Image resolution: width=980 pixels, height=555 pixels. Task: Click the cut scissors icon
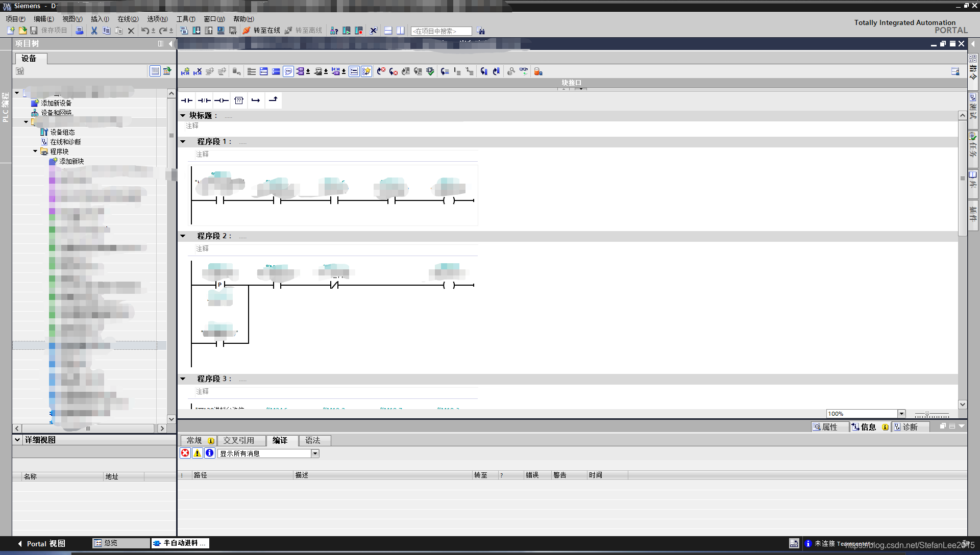pos(94,31)
